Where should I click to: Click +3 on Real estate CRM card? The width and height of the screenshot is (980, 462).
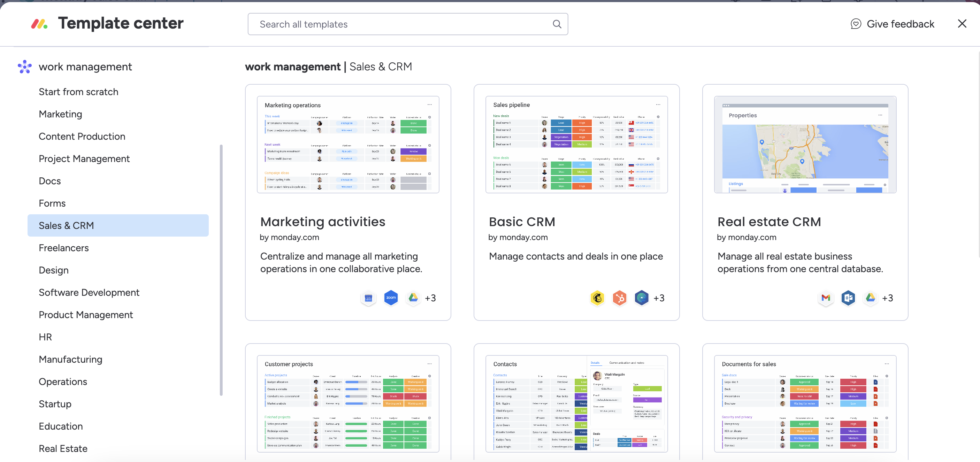(x=888, y=298)
